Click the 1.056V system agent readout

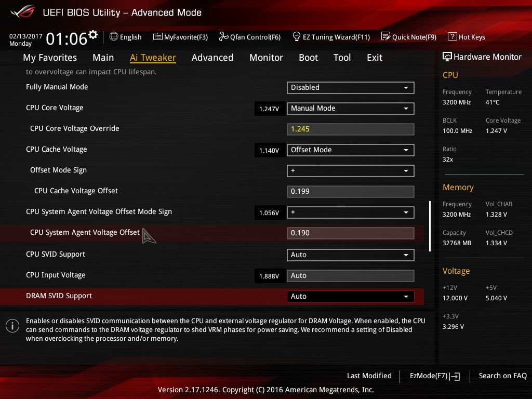coord(270,212)
